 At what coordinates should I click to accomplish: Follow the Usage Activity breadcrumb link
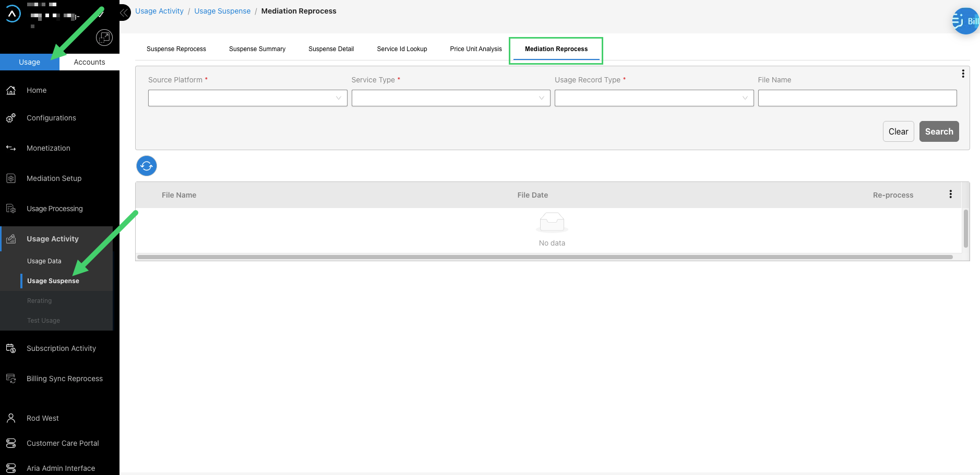(159, 11)
